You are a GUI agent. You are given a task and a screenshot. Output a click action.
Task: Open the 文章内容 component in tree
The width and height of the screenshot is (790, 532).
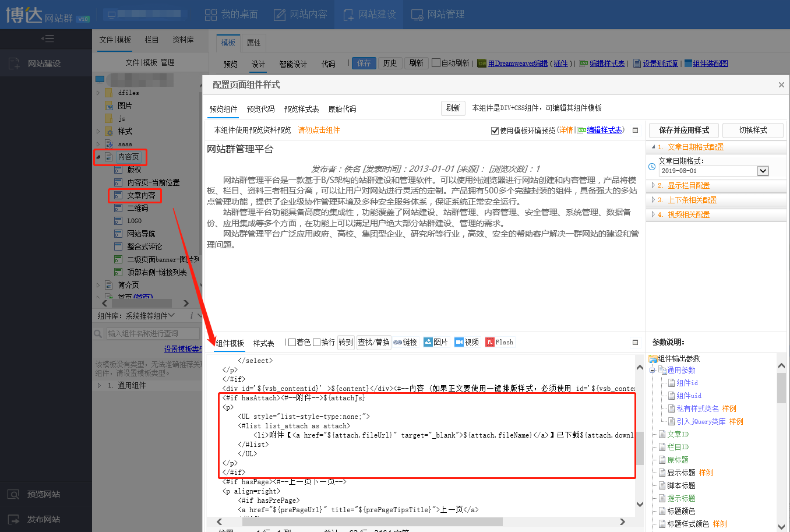141,195
